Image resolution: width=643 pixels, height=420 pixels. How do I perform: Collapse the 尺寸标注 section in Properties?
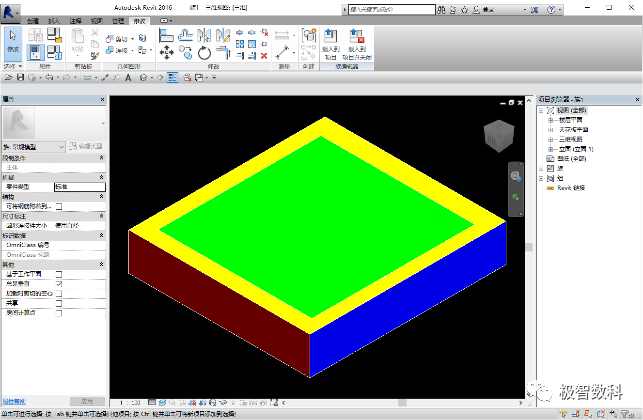[101, 216]
